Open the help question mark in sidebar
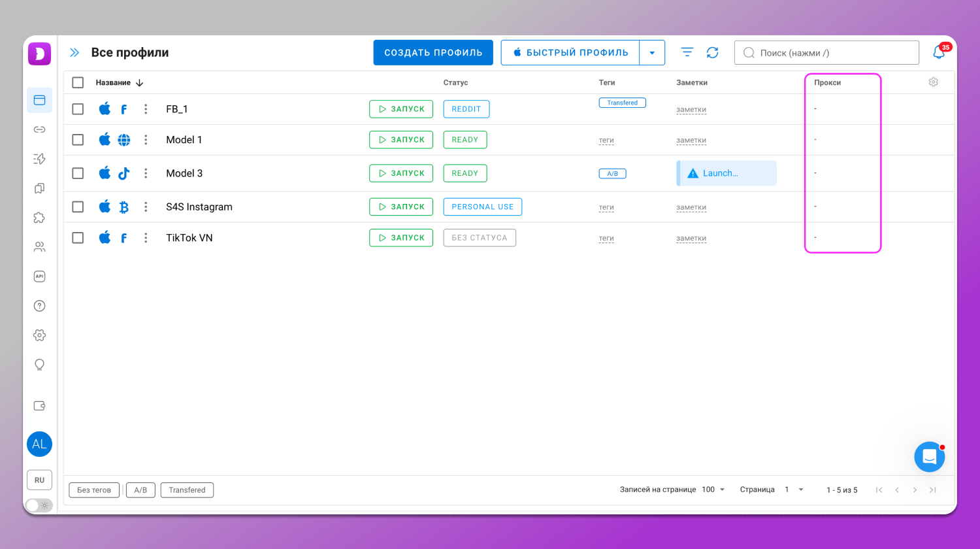Viewport: 980px width, 549px height. click(39, 306)
